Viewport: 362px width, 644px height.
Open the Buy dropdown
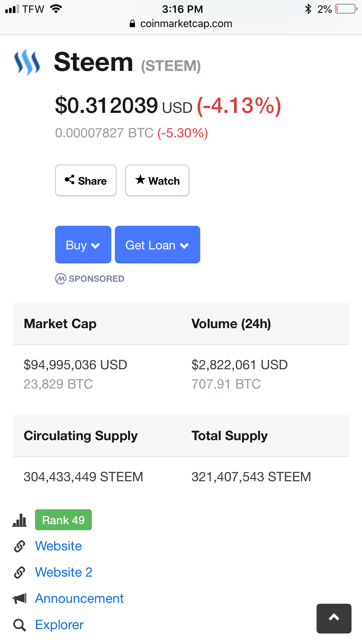pos(83,245)
